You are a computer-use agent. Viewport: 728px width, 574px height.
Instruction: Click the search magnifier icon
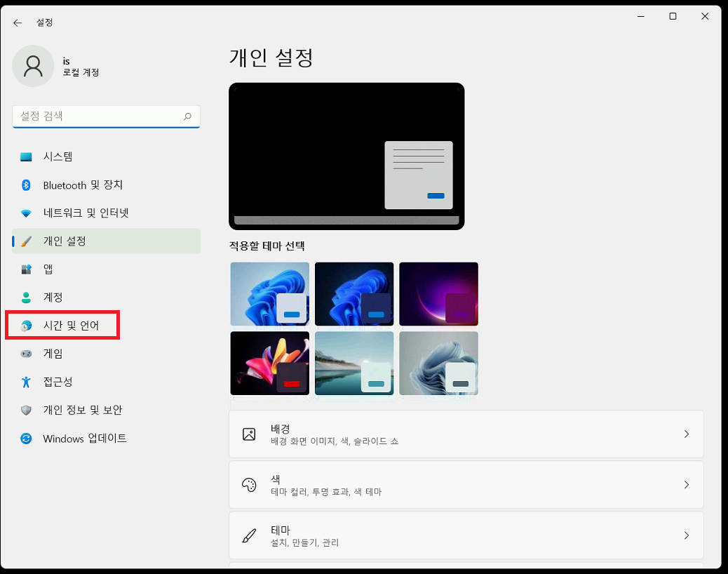pos(187,116)
